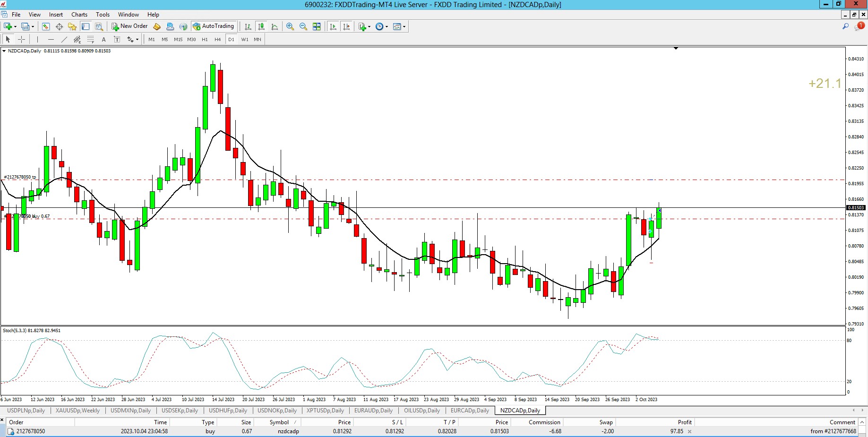Toggle the AutoTrading button
The height and width of the screenshot is (437, 868).
[x=213, y=26]
